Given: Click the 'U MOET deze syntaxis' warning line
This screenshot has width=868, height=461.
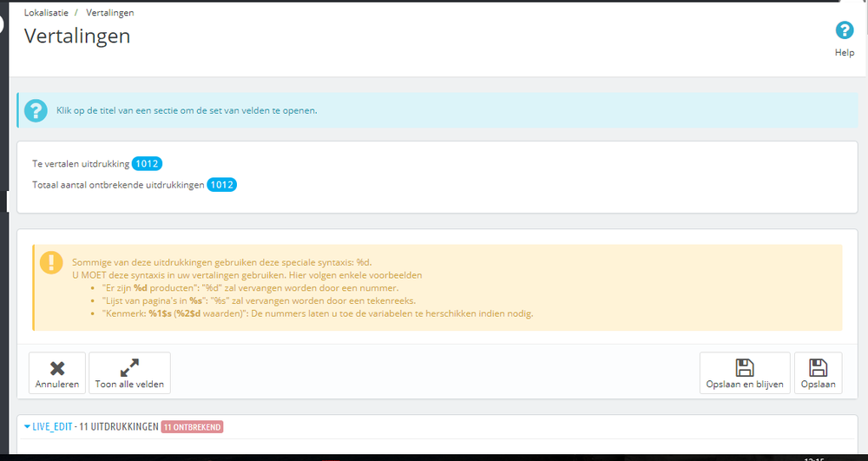Looking at the screenshot, I should click(247, 275).
